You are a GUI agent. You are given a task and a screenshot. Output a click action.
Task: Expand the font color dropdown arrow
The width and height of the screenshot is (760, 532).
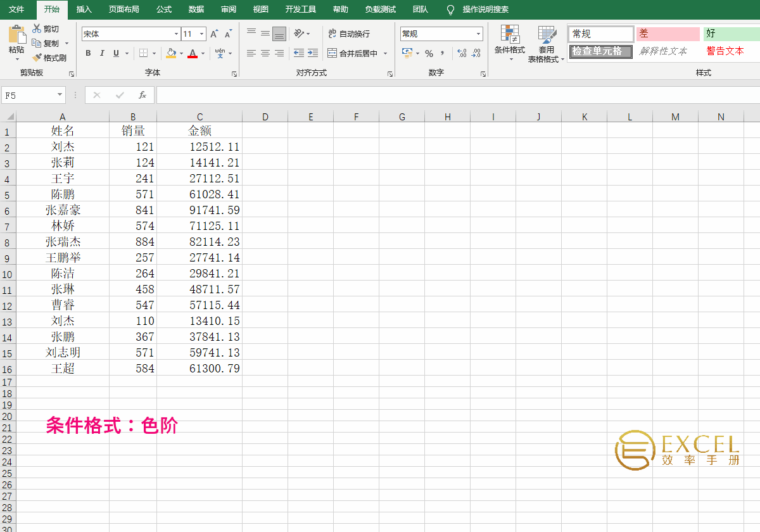pyautogui.click(x=203, y=53)
